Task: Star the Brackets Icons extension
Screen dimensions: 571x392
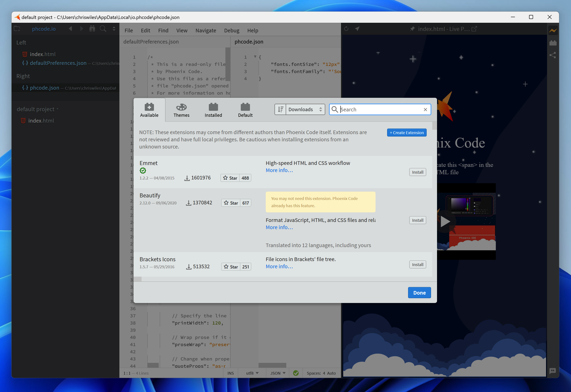Action: [231, 267]
